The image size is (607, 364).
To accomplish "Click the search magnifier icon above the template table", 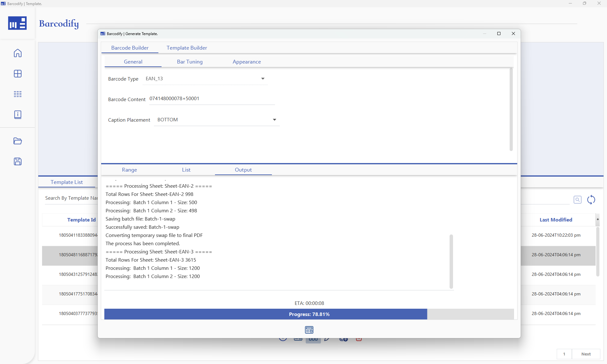I will coord(578,199).
